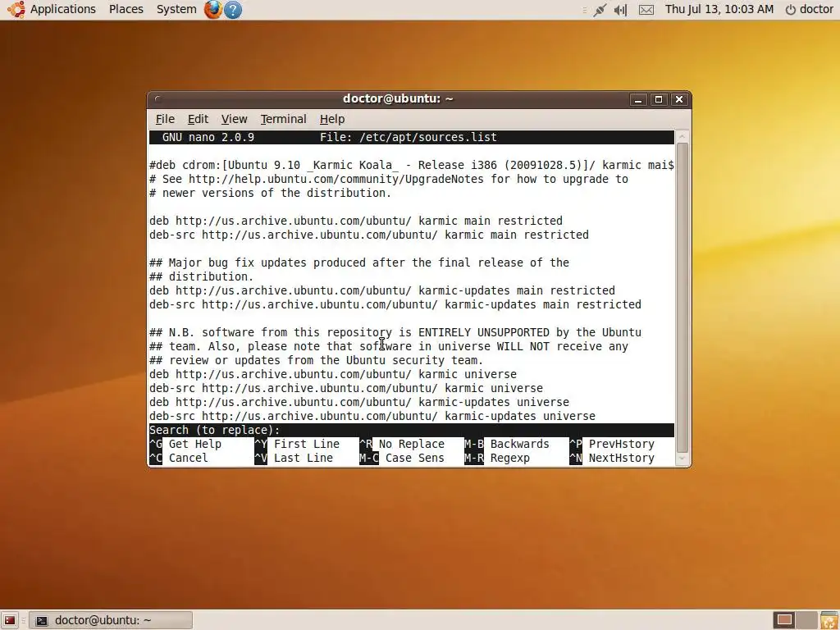
Task: Open the Trash icon in bottom panel
Action: (829, 620)
